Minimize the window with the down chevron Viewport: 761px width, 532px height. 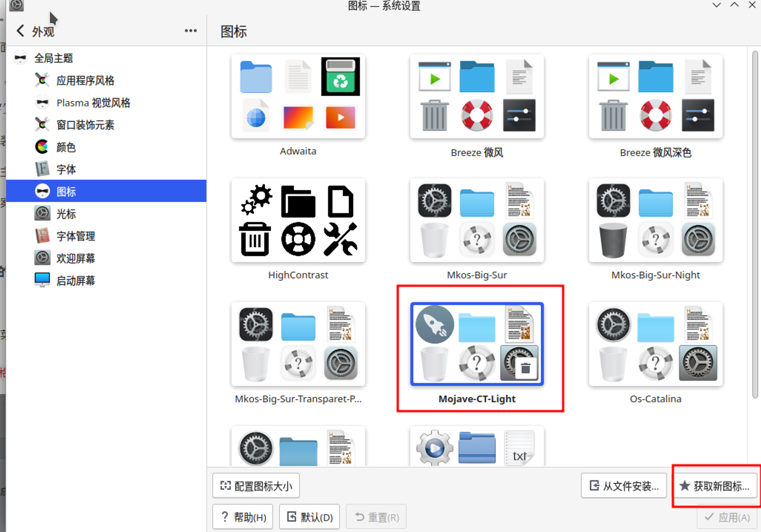716,5
